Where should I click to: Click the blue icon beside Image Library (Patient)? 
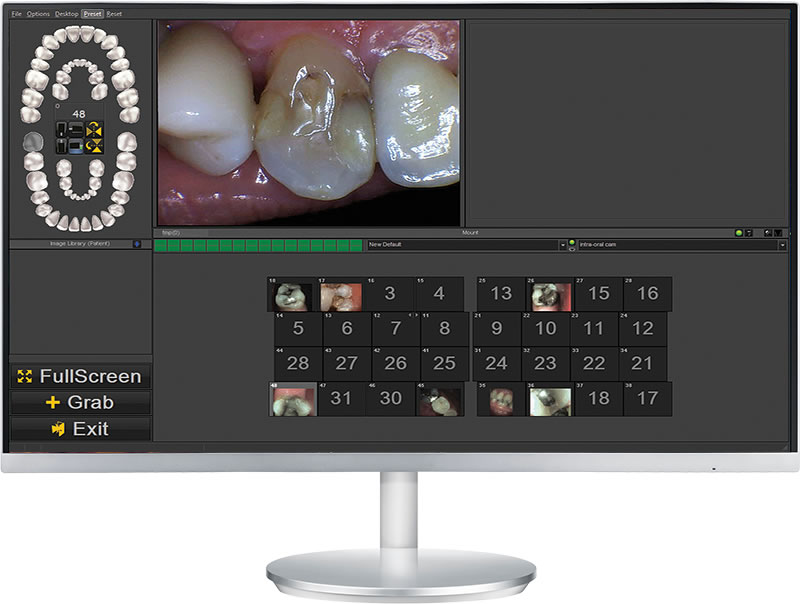tap(137, 244)
